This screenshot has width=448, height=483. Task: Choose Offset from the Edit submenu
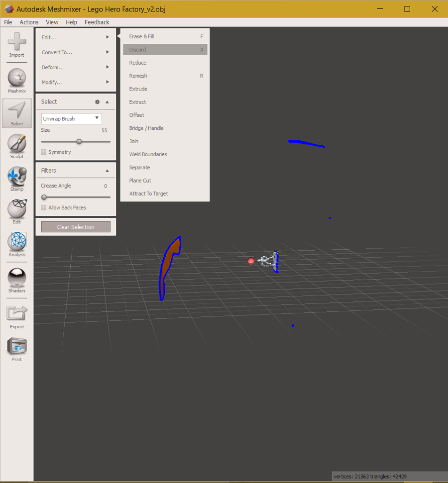pos(165,115)
